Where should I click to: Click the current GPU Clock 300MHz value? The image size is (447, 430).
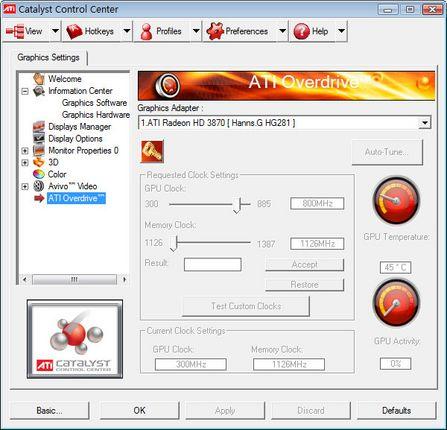click(191, 364)
